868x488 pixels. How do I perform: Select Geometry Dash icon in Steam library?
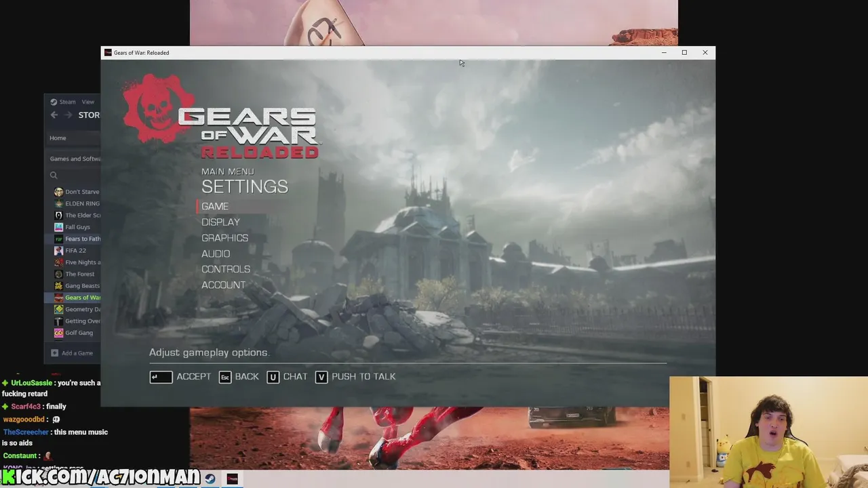point(59,309)
